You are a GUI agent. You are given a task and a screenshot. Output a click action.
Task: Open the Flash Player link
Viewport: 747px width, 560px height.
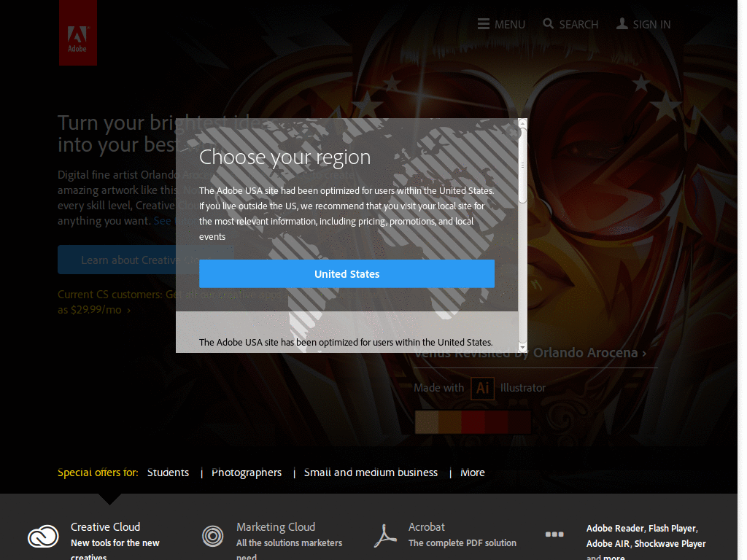tap(672, 528)
